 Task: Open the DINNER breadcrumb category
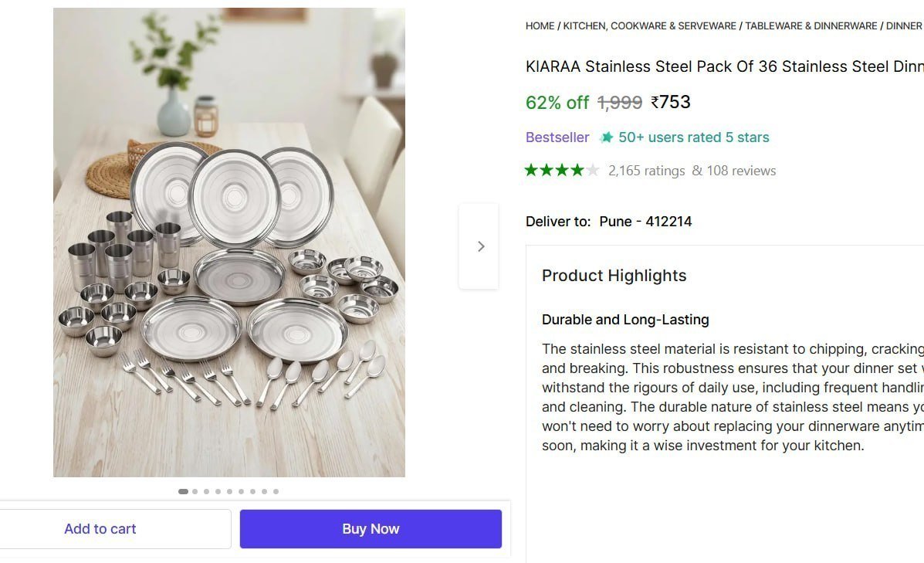coord(904,25)
